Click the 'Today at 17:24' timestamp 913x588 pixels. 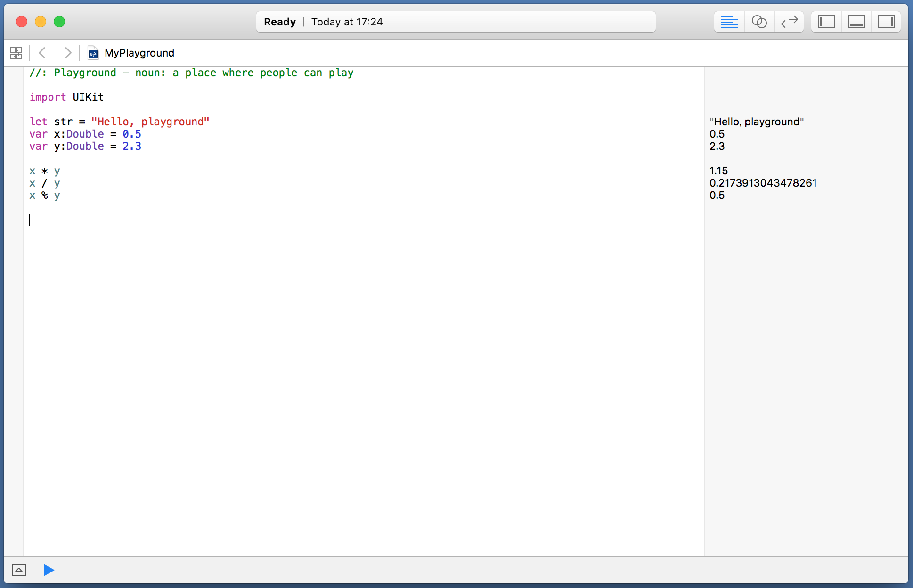coord(347,22)
